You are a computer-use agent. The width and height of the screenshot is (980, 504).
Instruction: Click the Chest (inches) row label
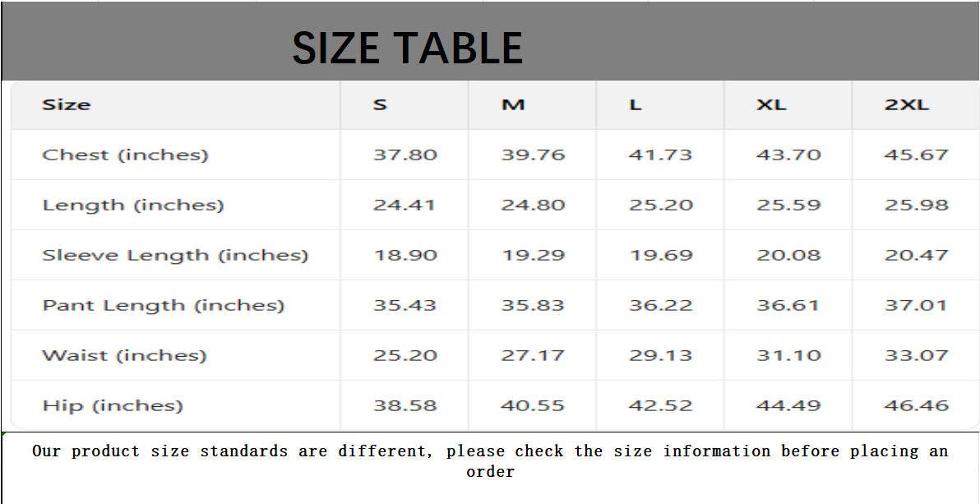125,155
